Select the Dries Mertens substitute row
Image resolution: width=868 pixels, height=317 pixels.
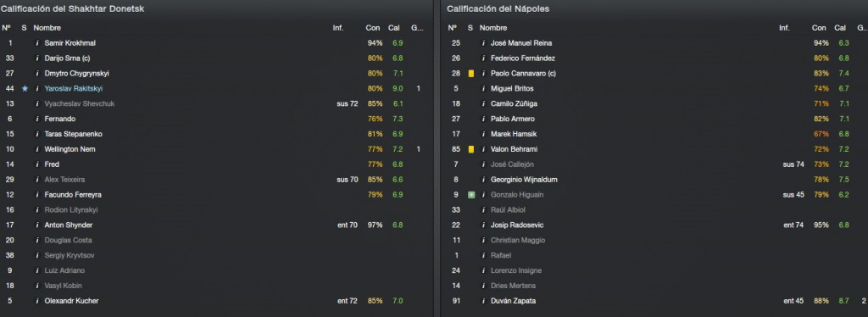[655, 286]
